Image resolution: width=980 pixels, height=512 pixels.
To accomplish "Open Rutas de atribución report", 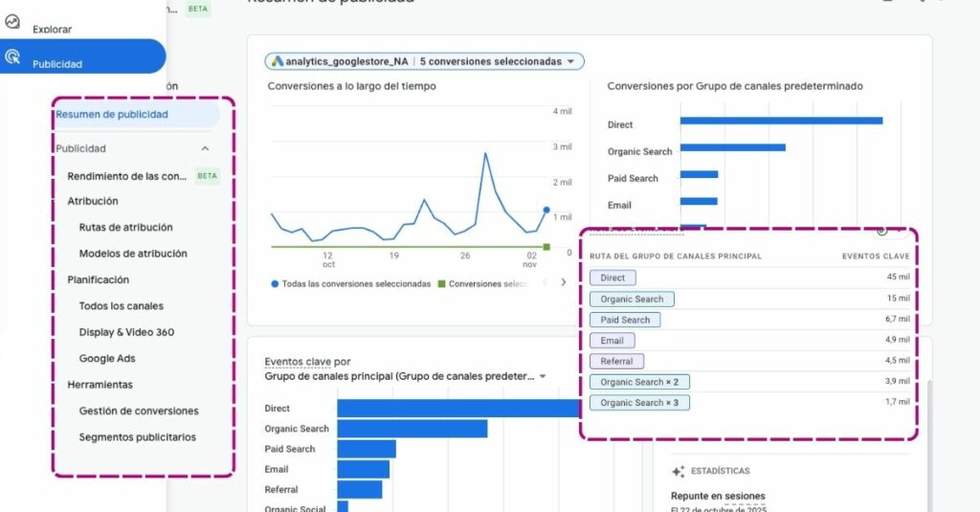I will coord(125,228).
